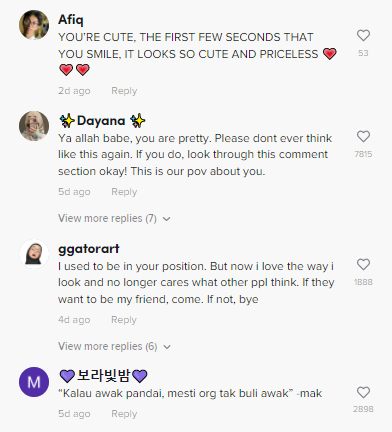The width and height of the screenshot is (392, 432).
Task: Like Afiq's comment with the heart icon
Action: point(363,35)
